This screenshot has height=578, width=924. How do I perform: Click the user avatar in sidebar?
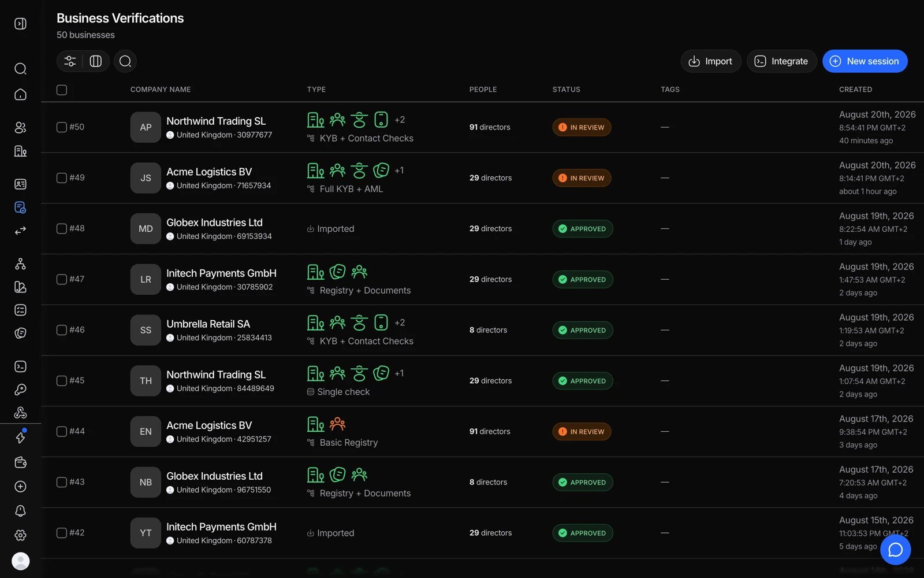[20, 561]
